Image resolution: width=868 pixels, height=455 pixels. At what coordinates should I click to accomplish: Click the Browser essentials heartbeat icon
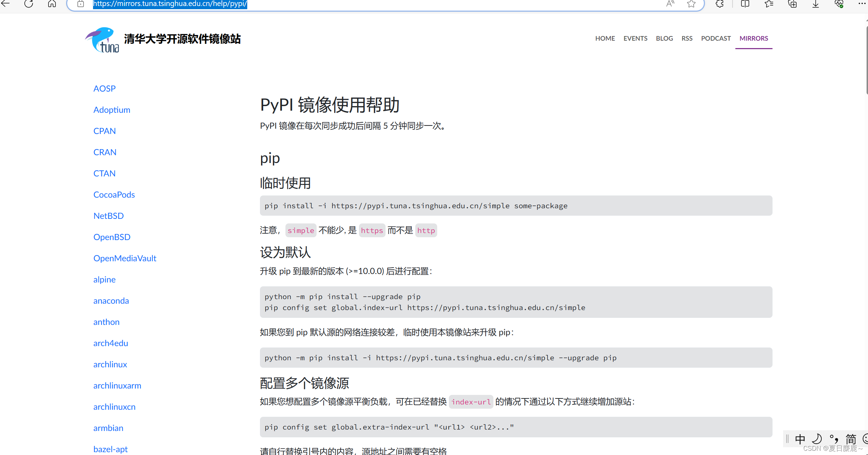[839, 4]
